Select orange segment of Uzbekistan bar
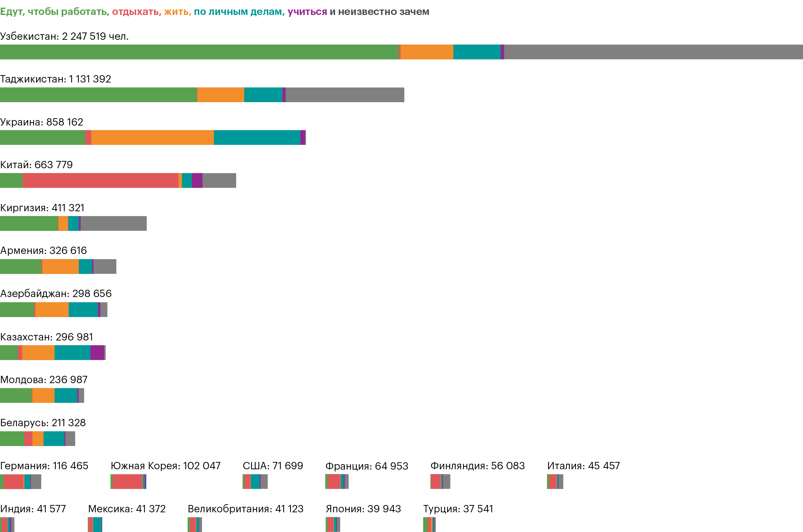803x532 pixels. (x=427, y=52)
